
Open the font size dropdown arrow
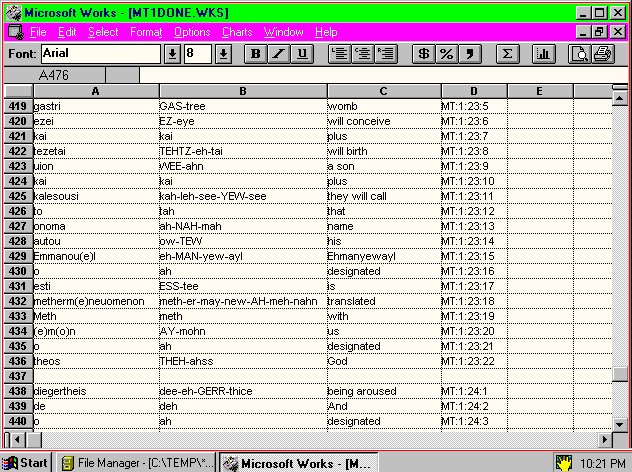click(223, 54)
